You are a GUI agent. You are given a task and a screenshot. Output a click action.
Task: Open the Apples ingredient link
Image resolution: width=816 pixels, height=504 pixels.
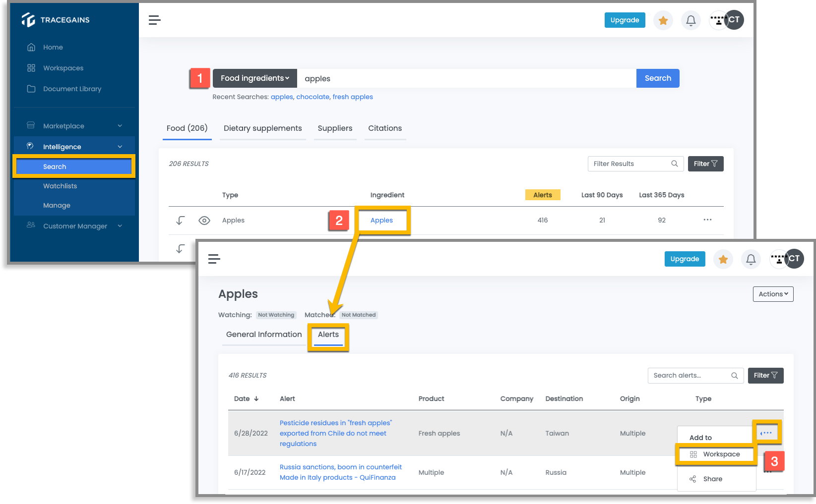pyautogui.click(x=381, y=220)
